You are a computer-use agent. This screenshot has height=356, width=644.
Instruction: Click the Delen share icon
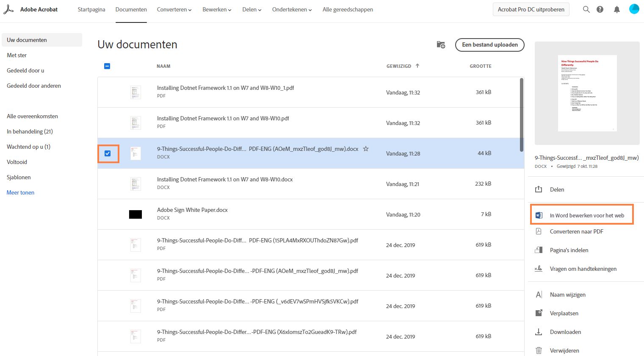click(x=539, y=189)
